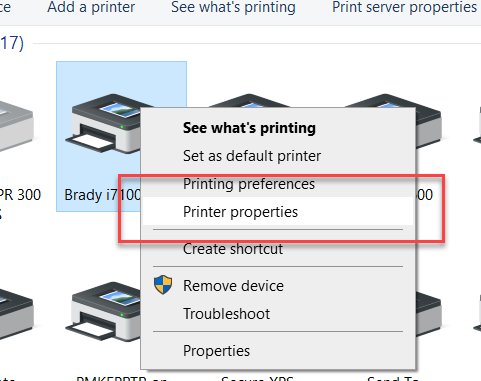Click the Brady i7100 printer name label

[103, 195]
